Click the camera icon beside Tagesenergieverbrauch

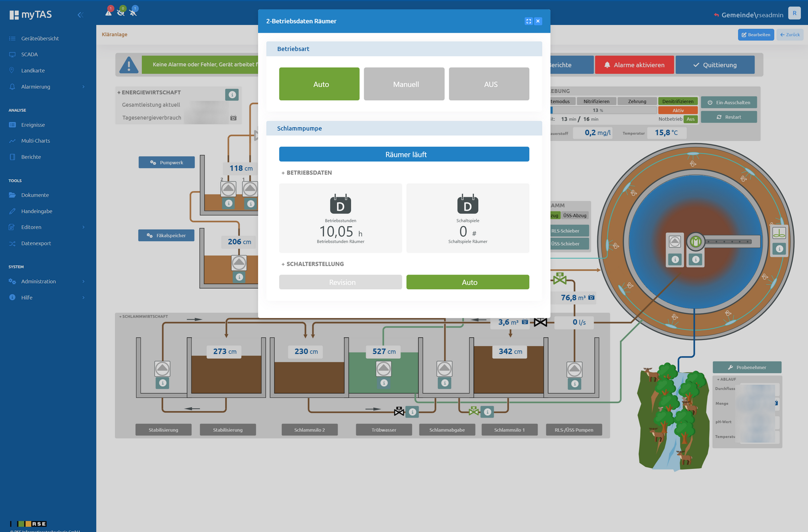click(233, 118)
